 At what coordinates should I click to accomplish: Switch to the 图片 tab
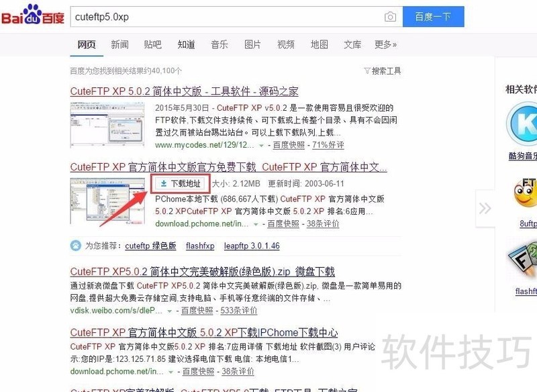pos(252,44)
